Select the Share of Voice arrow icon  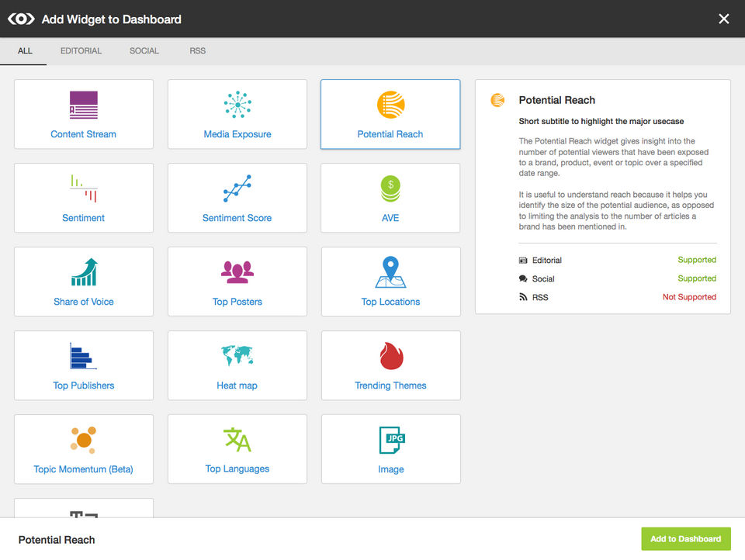pos(84,272)
